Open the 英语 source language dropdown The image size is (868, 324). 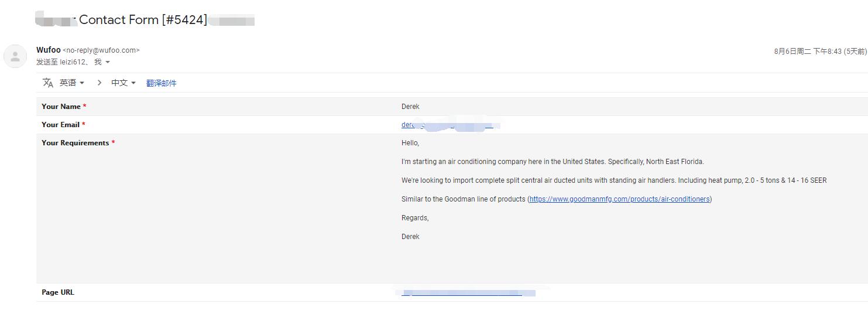(72, 83)
